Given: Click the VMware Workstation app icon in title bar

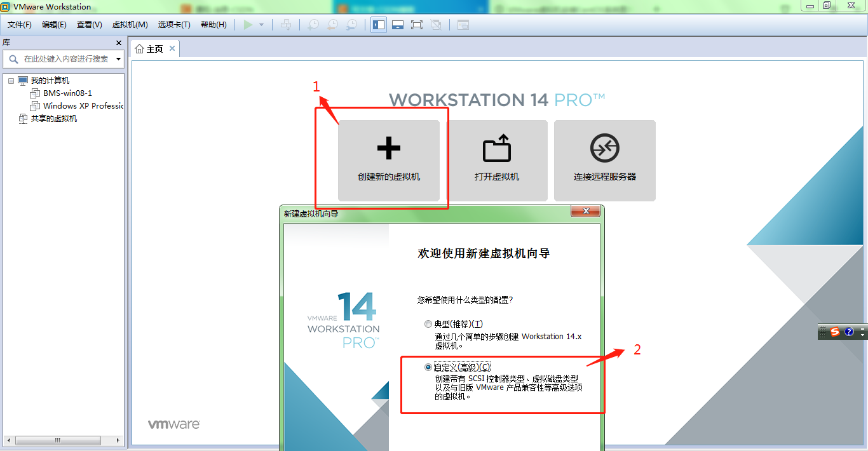Looking at the screenshot, I should [x=6, y=6].
